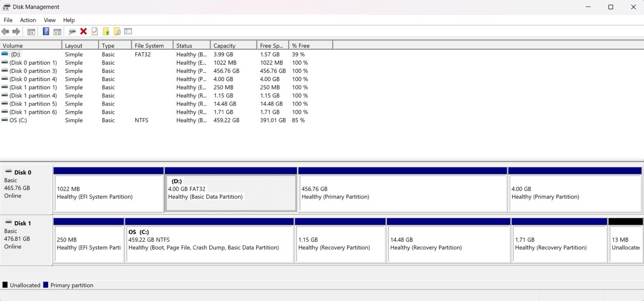Open the Action menu
This screenshot has width=644, height=301.
click(28, 20)
